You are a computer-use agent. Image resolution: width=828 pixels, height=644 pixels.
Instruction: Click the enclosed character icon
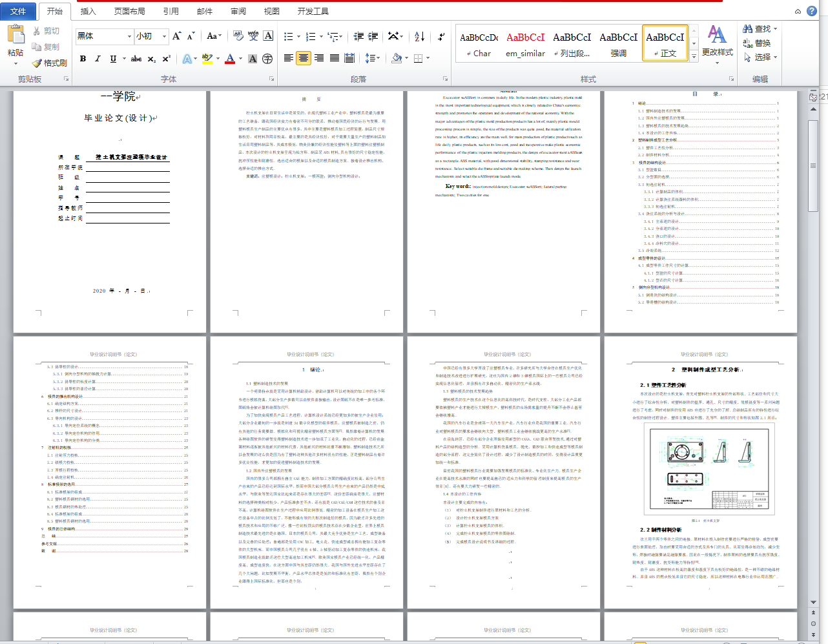tap(267, 59)
